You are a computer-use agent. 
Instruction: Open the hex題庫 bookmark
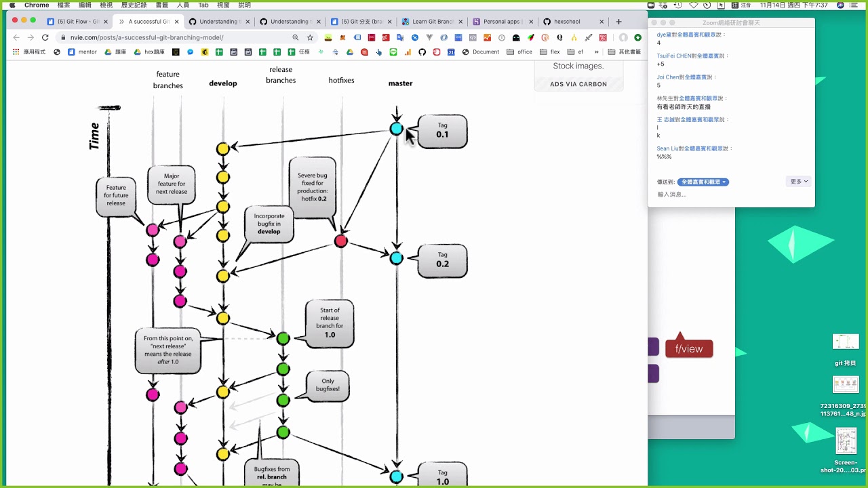[x=149, y=52]
